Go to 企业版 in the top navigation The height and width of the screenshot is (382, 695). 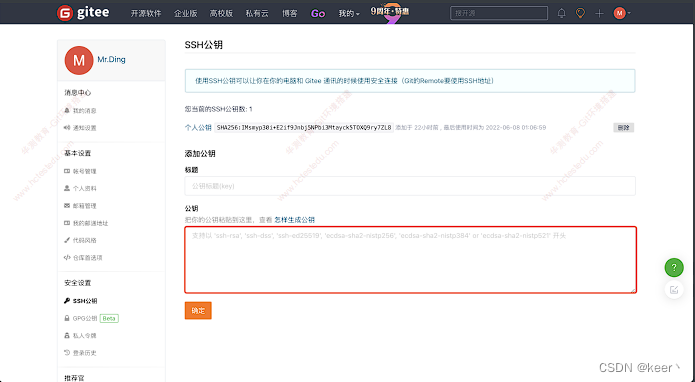[185, 13]
